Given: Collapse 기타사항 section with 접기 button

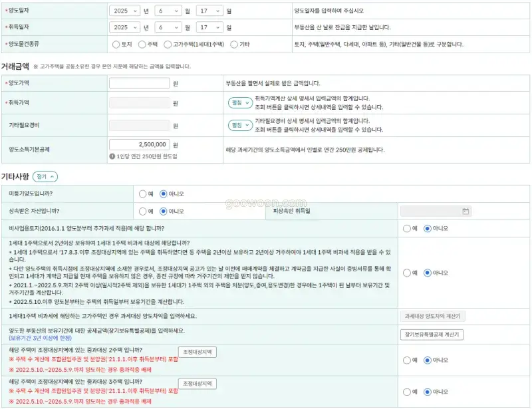Looking at the screenshot, I should click(x=45, y=176).
